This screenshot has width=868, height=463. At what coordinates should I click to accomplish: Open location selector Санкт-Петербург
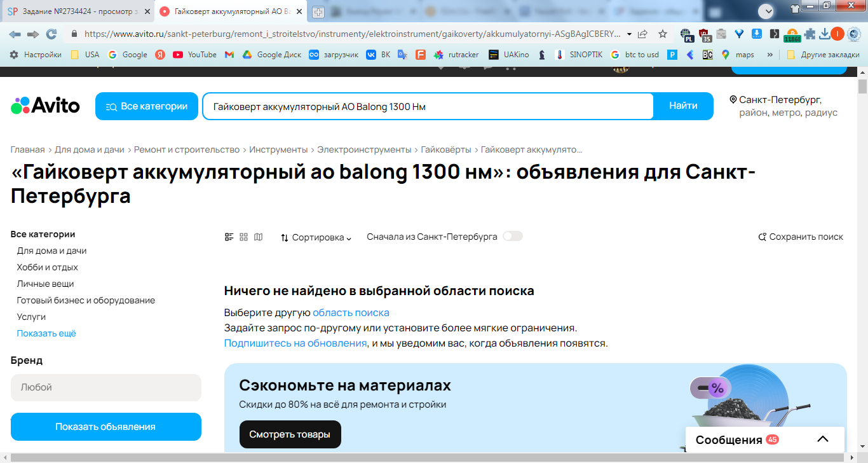pos(783,106)
